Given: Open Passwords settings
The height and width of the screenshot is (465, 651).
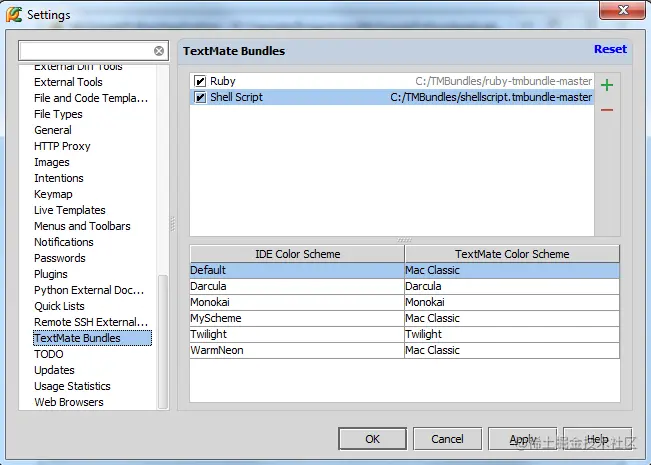Looking at the screenshot, I should [x=59, y=258].
